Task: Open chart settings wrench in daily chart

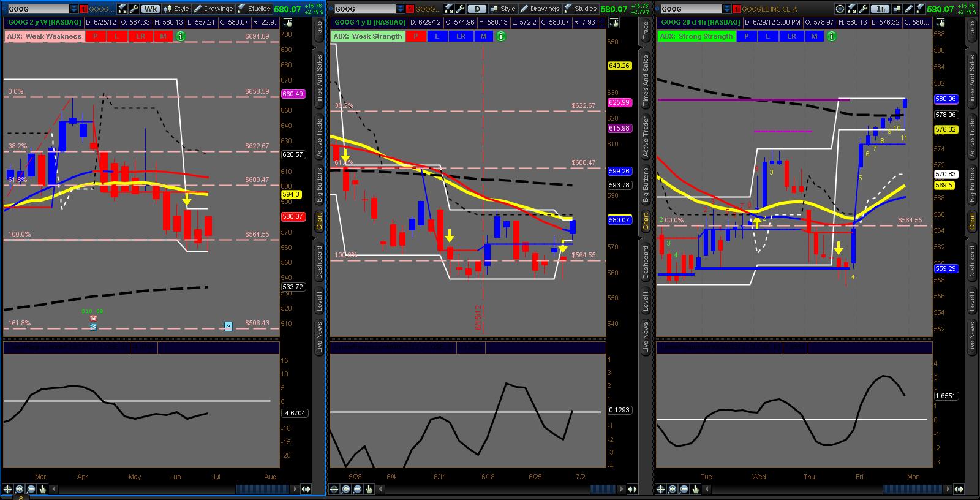Action: [x=460, y=9]
